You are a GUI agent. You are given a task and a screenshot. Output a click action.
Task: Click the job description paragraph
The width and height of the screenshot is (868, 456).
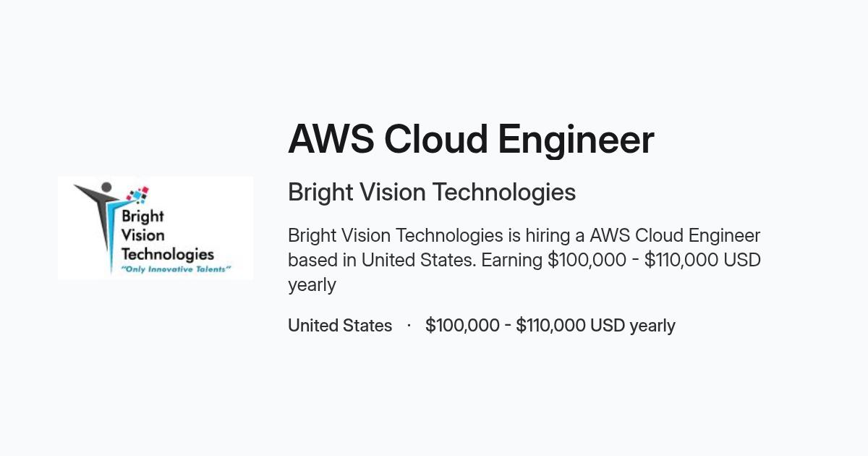point(524,260)
